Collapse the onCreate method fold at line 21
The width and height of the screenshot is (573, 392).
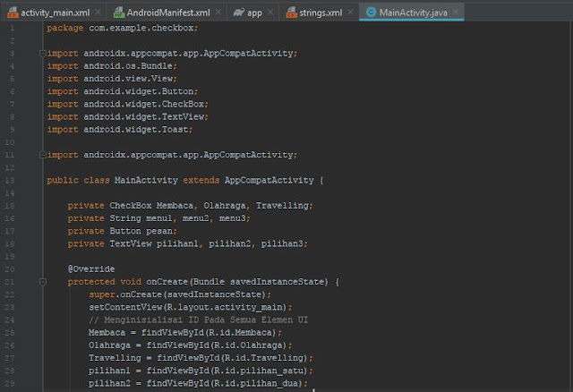(42, 282)
